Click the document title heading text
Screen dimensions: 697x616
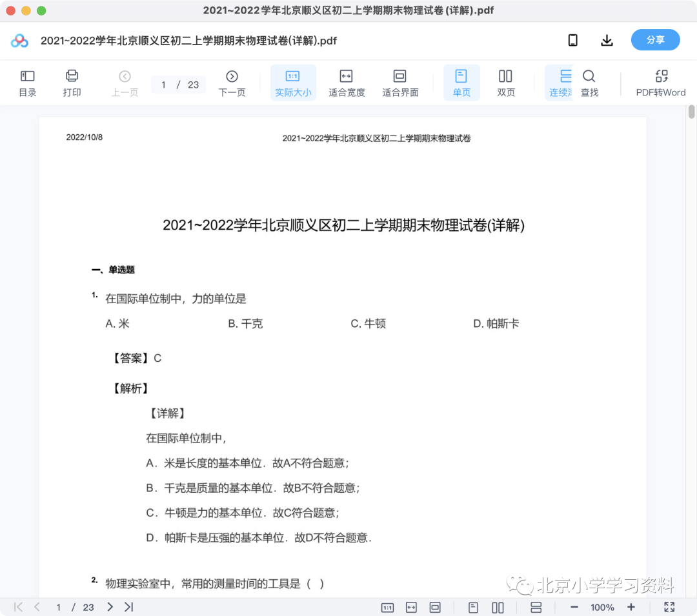tap(343, 225)
